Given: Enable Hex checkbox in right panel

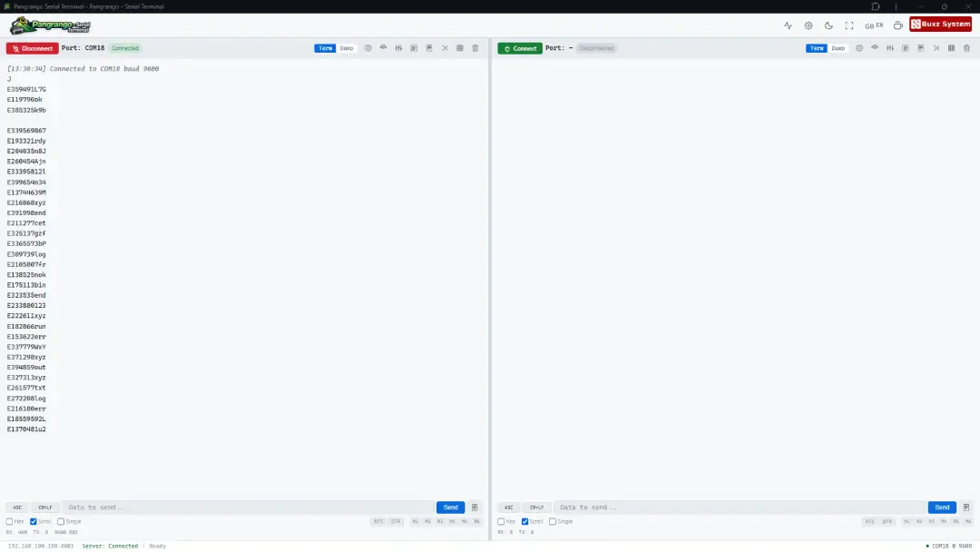Looking at the screenshot, I should (x=501, y=521).
